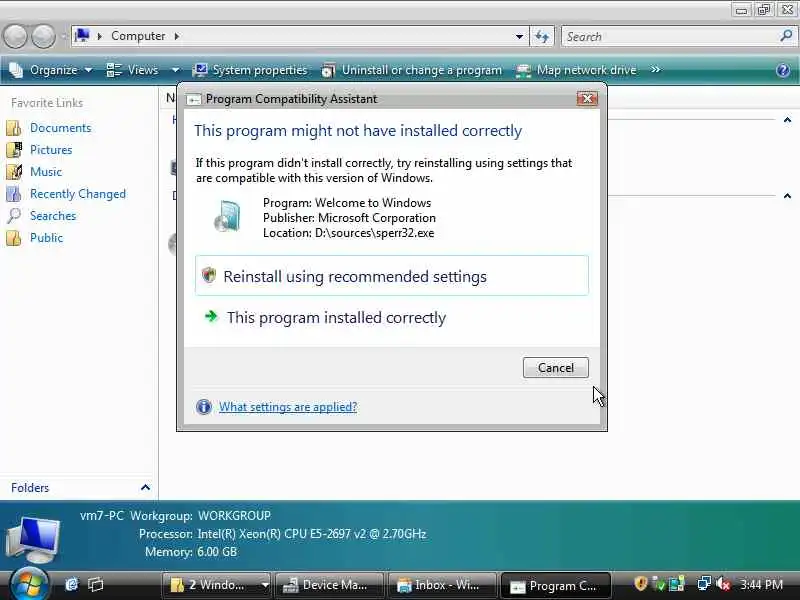
Task: Collapse the lower group in file list
Action: (x=787, y=196)
